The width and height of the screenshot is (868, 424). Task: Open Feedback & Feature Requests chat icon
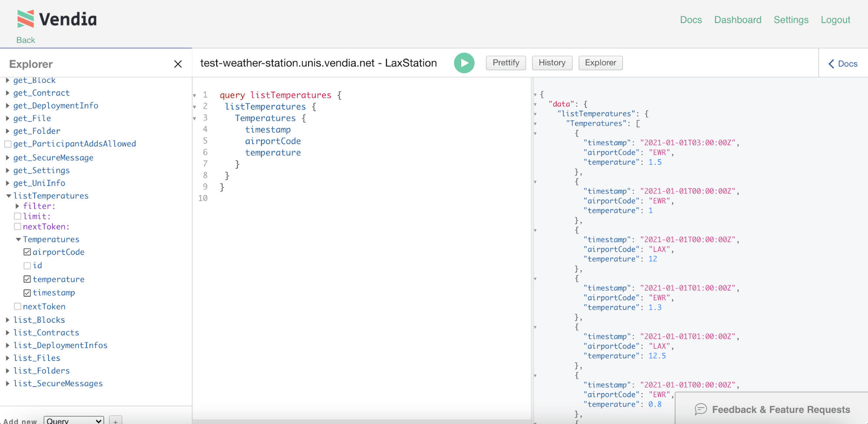[700, 409]
